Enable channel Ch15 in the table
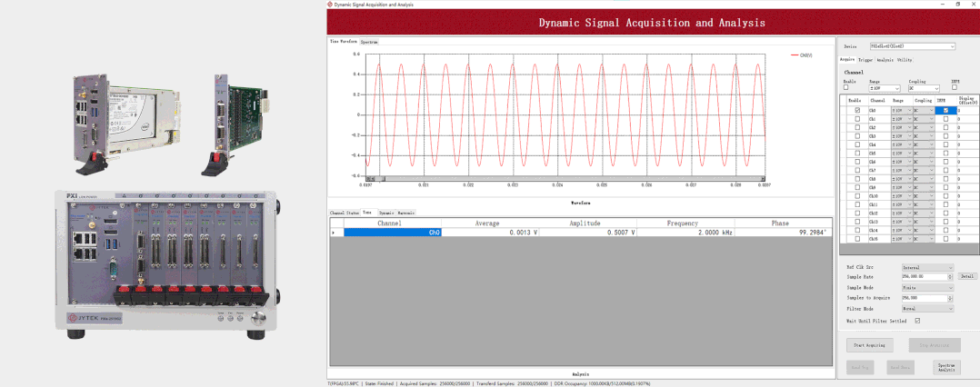 coord(857,239)
